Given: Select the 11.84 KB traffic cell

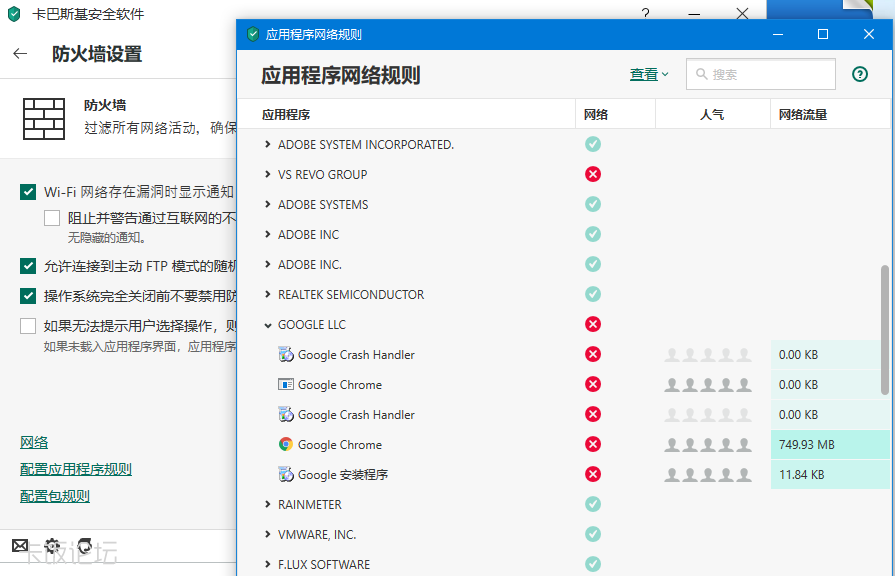Looking at the screenshot, I should 830,474.
